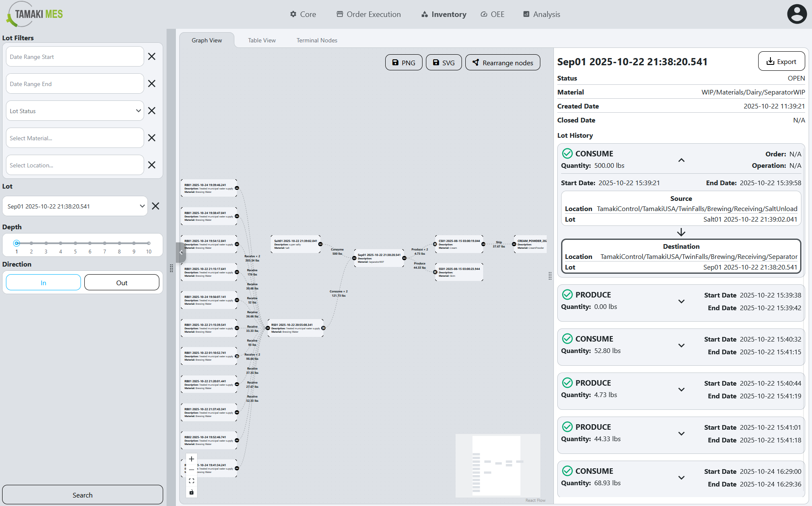Select the Sep01 2025-10-22 21:38:20.541 graph node
This screenshot has width=812, height=506.
[379, 258]
